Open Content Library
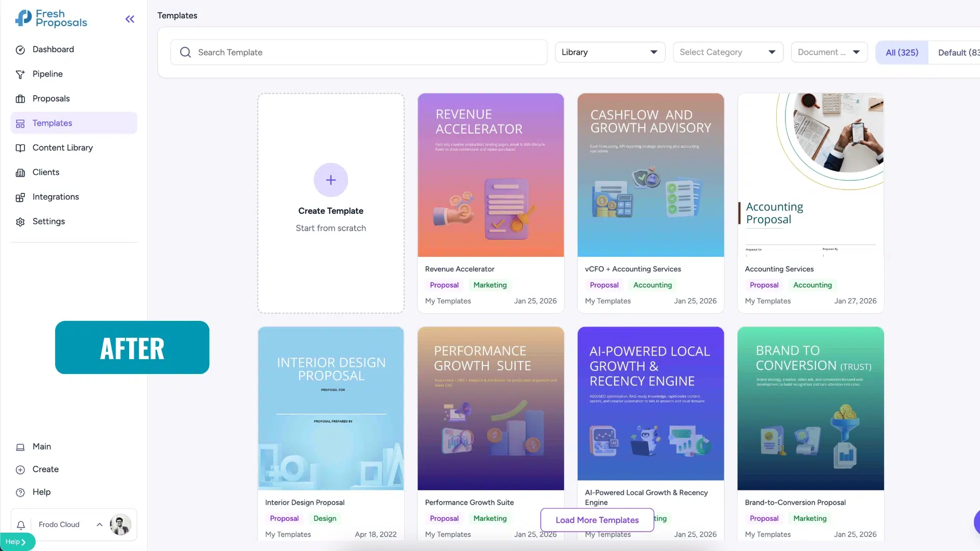Viewport: 980px width, 551px height. click(73, 147)
